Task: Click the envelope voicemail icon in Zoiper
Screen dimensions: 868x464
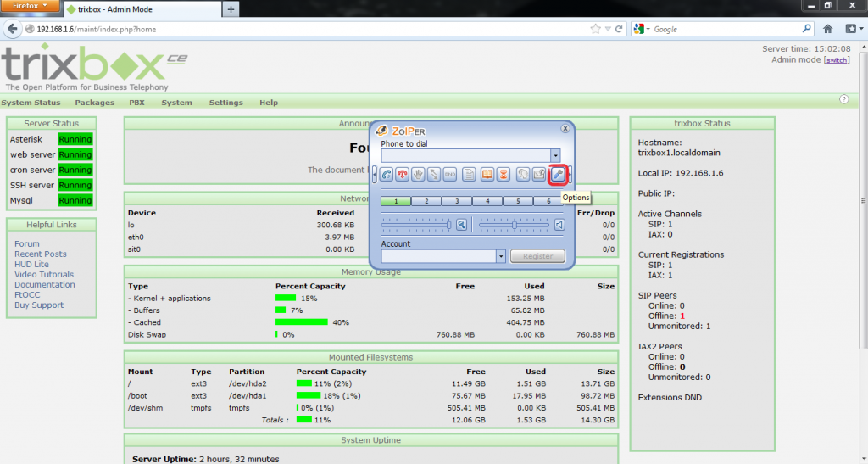Action: tap(539, 175)
